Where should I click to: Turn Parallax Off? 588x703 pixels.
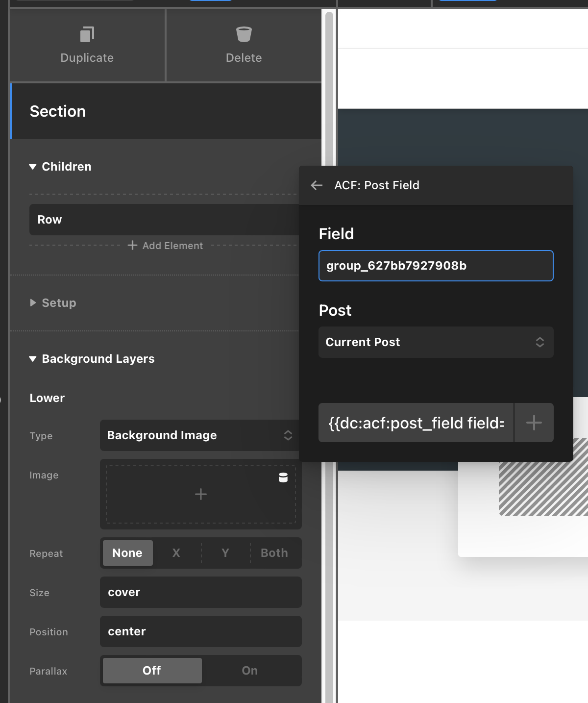click(x=152, y=671)
